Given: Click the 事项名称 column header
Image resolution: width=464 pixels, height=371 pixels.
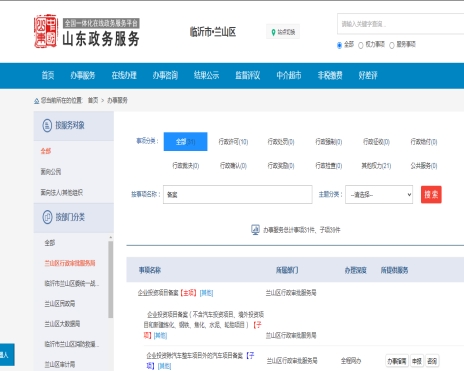Looking at the screenshot, I should pos(150,270).
